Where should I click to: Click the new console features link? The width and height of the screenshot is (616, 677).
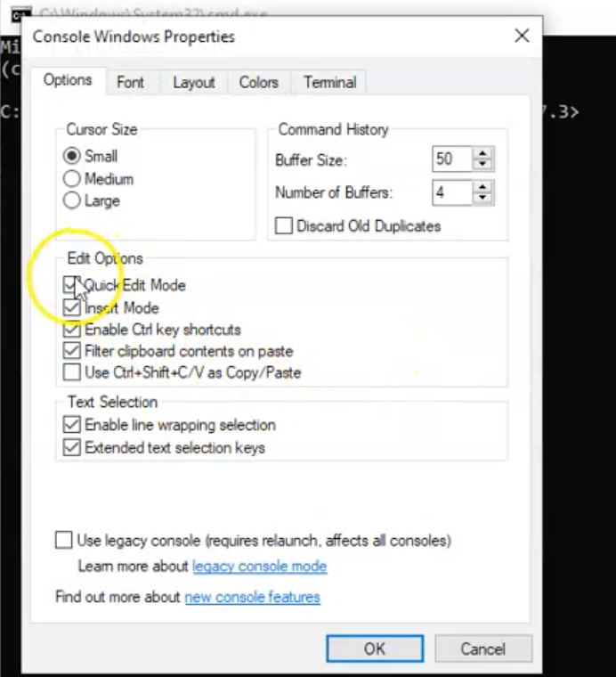coord(252,597)
